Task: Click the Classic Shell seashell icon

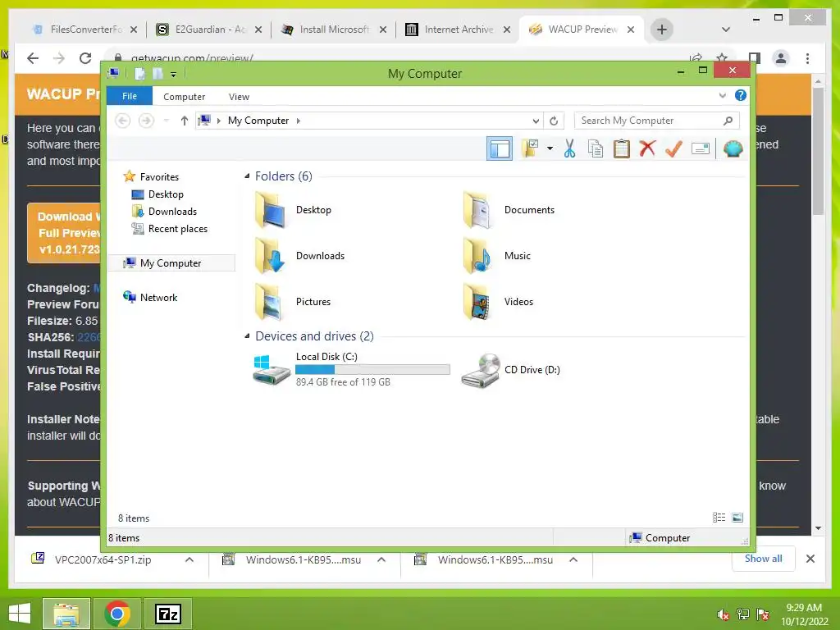Action: (733, 148)
